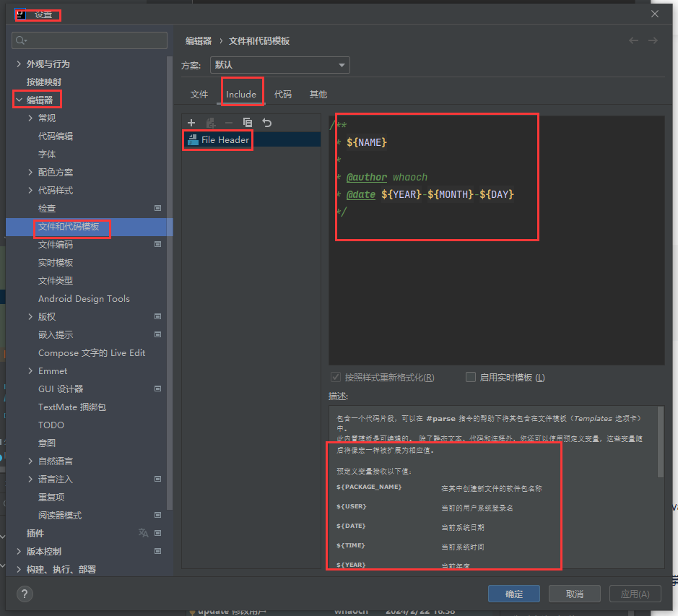The height and width of the screenshot is (616, 678).
Task: Collapse the 编辑器 section
Action: 19,100
